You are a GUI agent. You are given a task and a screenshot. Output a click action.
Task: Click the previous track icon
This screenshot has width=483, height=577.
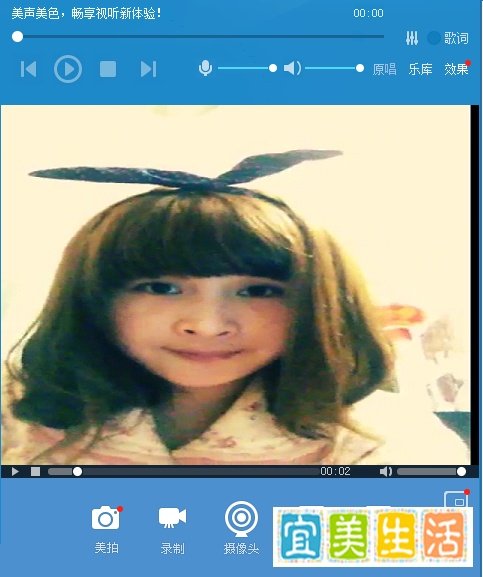pos(28,69)
